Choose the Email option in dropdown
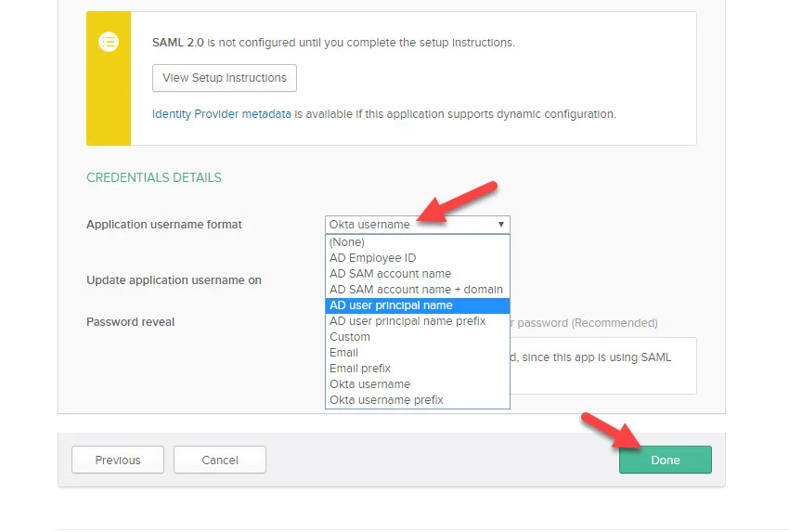The image size is (789, 532). [417, 353]
